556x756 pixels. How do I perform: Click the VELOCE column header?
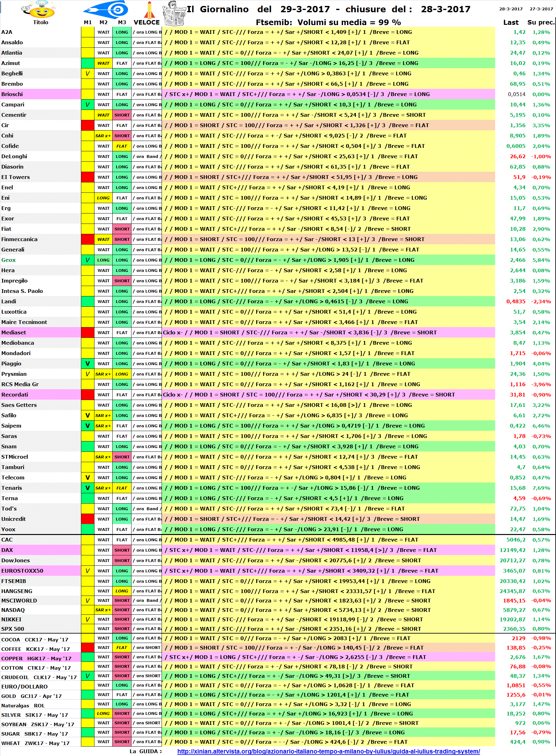click(x=147, y=22)
